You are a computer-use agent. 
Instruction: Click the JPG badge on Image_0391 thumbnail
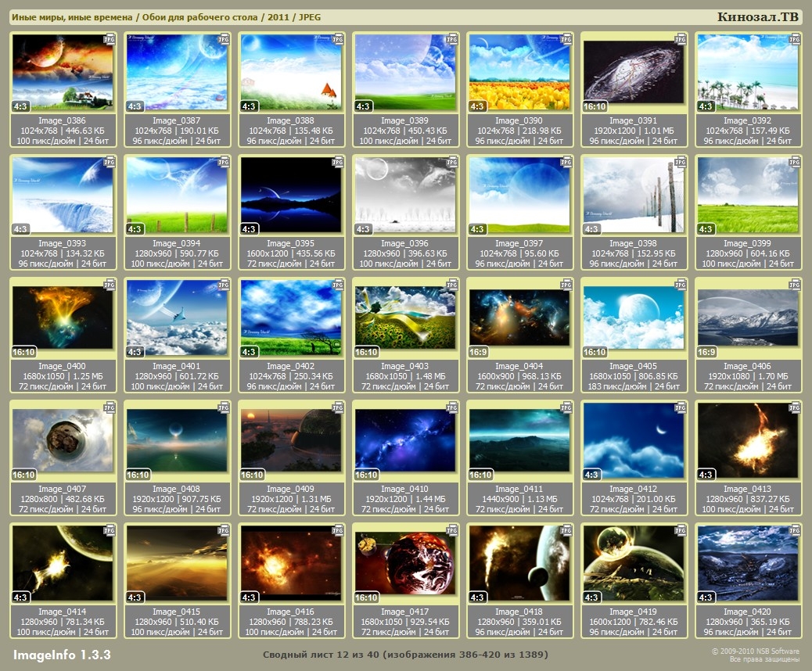[680, 38]
